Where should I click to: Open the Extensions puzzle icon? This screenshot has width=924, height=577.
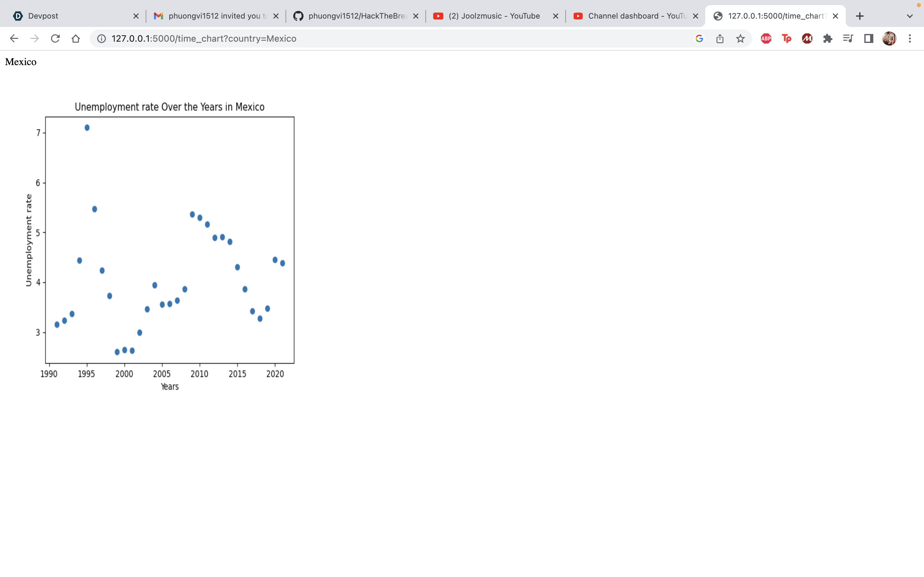point(827,38)
